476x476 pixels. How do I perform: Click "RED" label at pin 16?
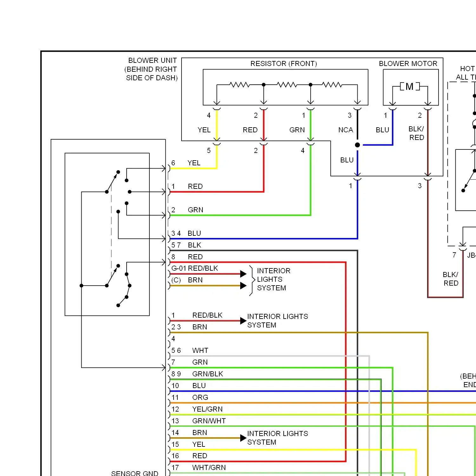200,456
